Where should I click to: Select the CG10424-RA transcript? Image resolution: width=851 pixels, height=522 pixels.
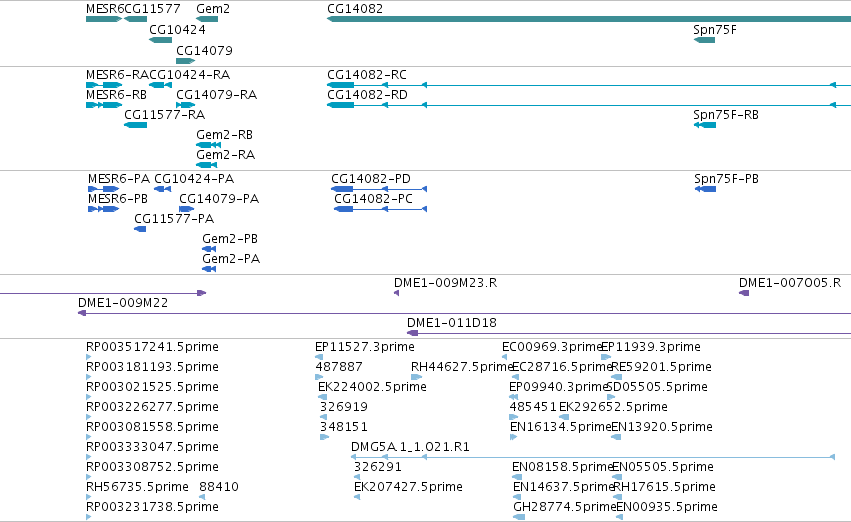(x=160, y=85)
